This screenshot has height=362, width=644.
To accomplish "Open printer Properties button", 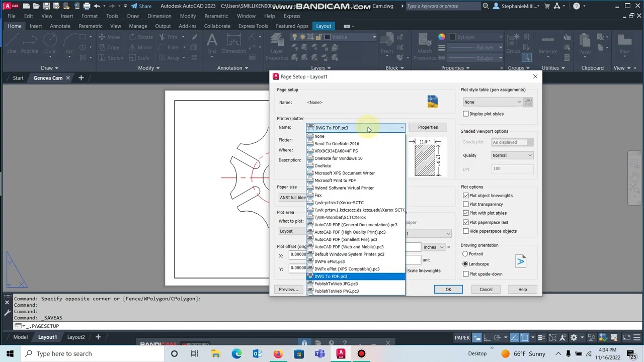I will 428,127.
